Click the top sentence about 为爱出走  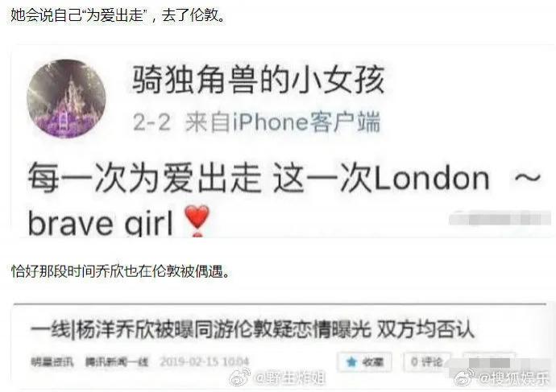(x=118, y=15)
